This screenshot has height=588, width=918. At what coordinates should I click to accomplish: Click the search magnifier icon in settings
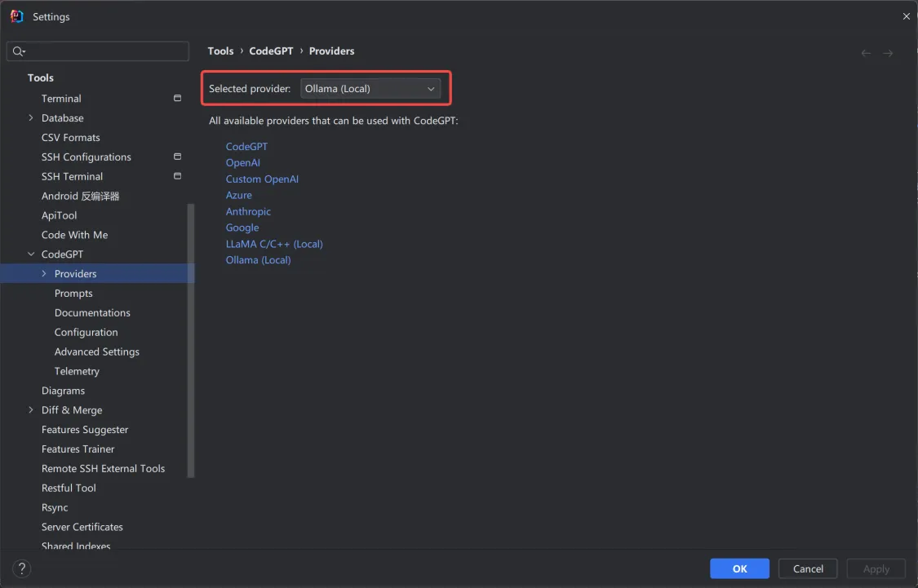coord(19,51)
